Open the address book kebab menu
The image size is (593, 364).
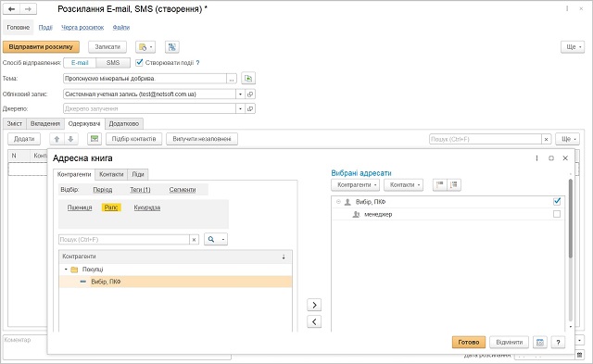point(536,158)
